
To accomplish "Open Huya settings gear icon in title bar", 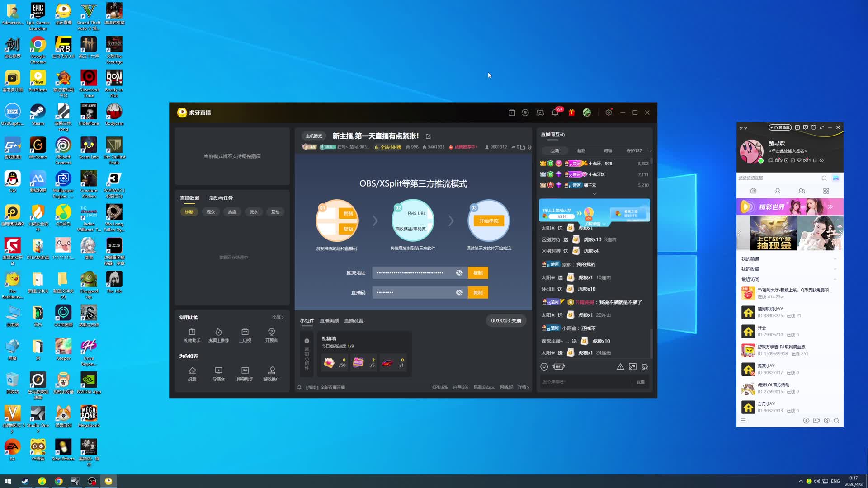I will pyautogui.click(x=609, y=113).
